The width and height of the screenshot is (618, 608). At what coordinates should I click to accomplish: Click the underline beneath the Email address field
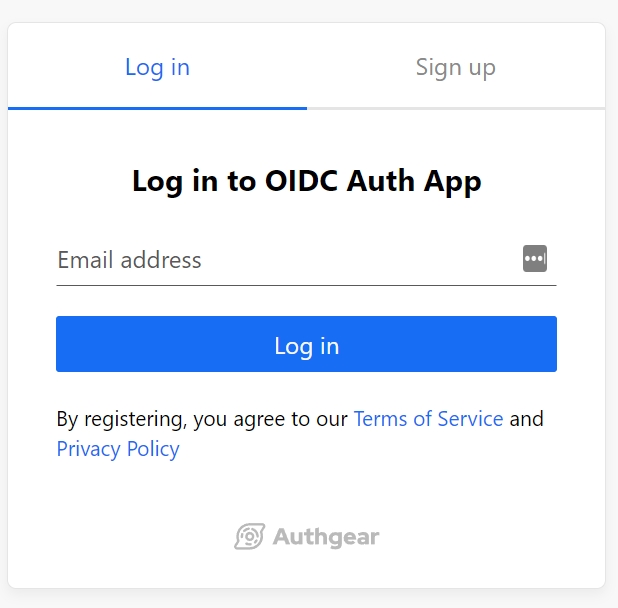tap(306, 285)
